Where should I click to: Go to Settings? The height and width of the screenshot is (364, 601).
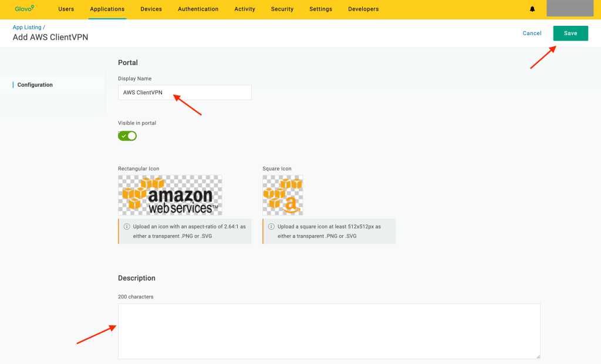pyautogui.click(x=320, y=9)
